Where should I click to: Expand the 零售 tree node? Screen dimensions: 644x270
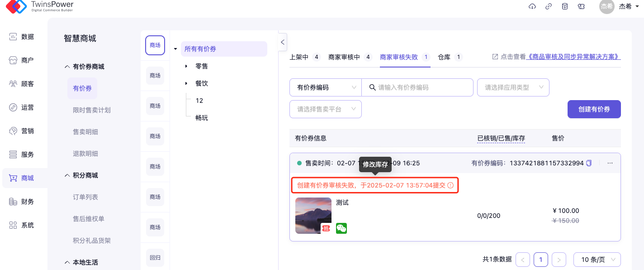point(186,67)
